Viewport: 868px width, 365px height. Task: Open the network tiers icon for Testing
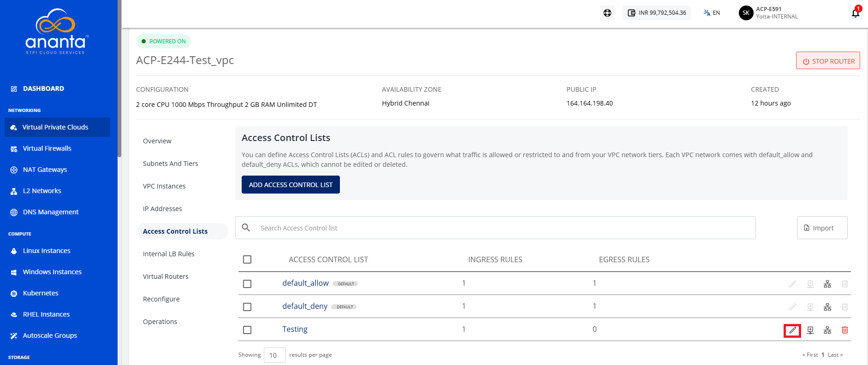(827, 330)
